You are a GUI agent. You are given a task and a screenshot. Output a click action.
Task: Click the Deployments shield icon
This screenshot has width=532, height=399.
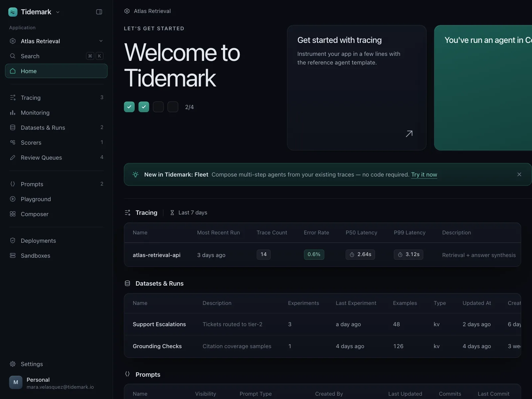point(13,240)
